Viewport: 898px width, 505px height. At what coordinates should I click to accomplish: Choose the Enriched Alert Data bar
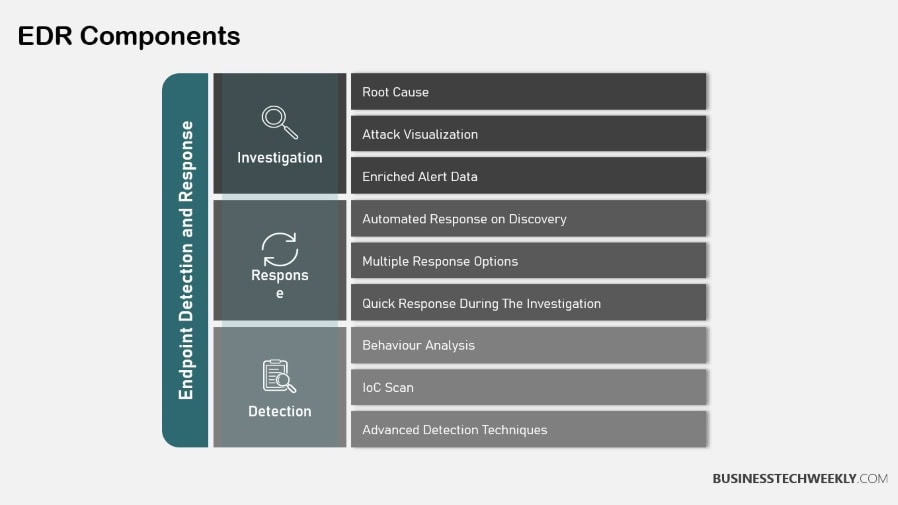click(528, 176)
